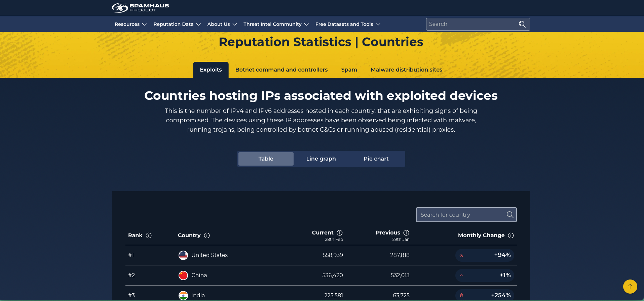
Task: Click the info icon beside Rank
Action: coord(149,235)
